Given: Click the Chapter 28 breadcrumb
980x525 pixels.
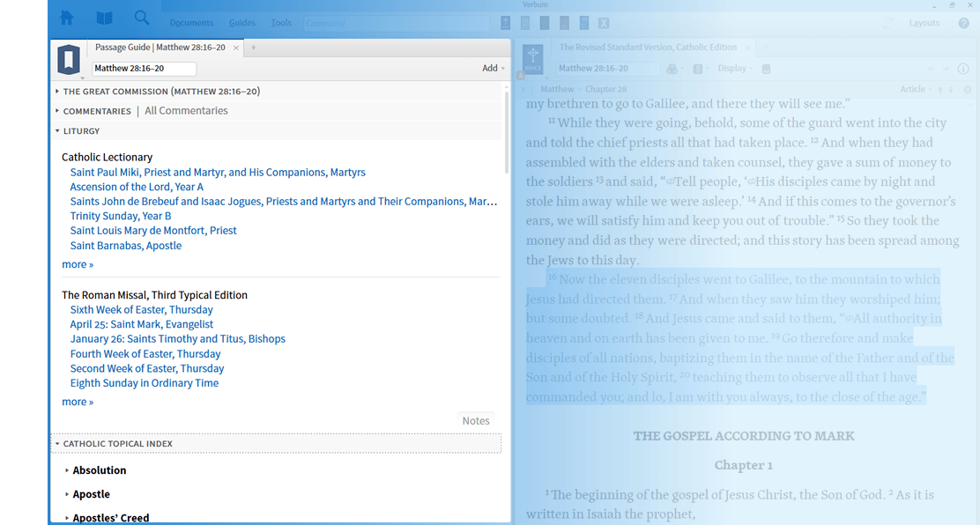Looking at the screenshot, I should coord(605,89).
